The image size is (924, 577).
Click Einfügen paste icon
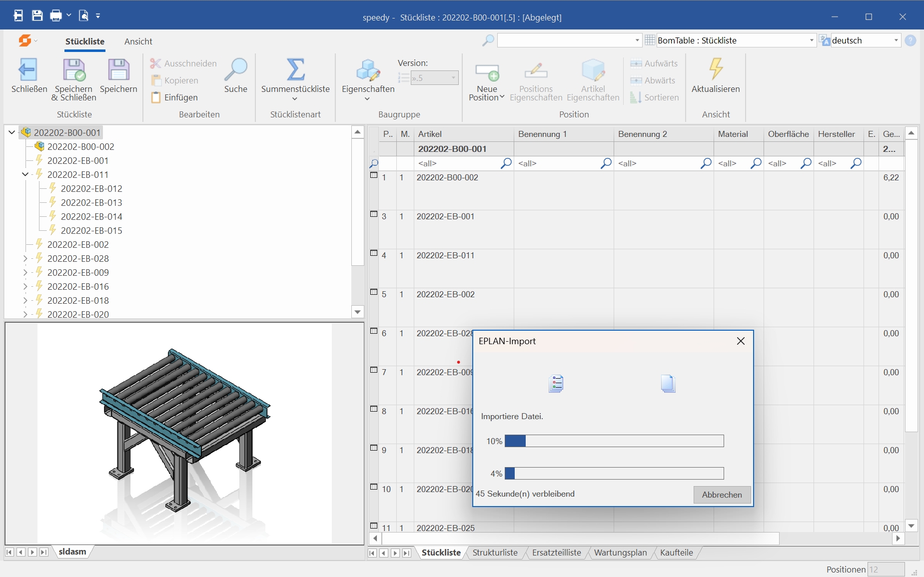(156, 97)
